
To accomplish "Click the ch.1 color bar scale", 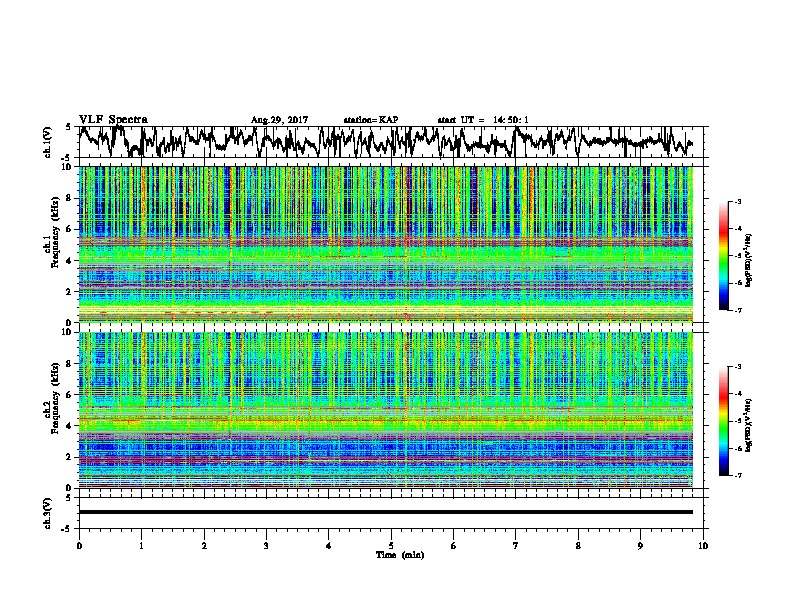I will tap(724, 256).
